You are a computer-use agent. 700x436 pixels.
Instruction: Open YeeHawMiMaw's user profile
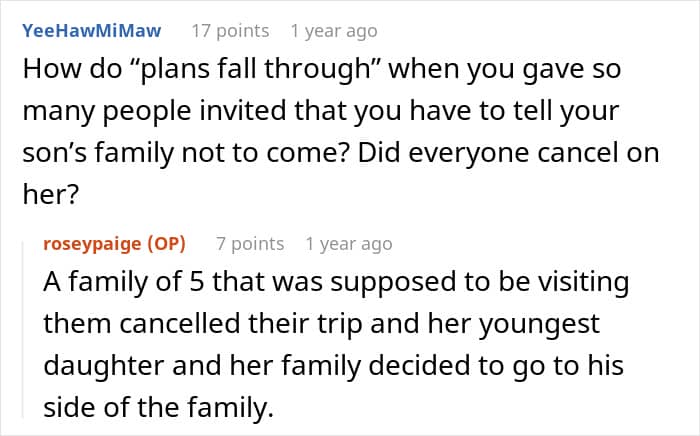(90, 31)
